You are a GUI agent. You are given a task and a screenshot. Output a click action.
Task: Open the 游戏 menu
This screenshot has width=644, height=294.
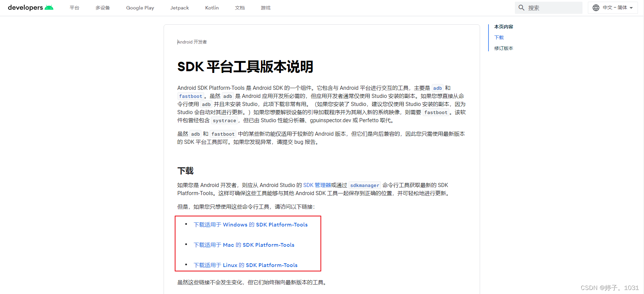click(266, 8)
